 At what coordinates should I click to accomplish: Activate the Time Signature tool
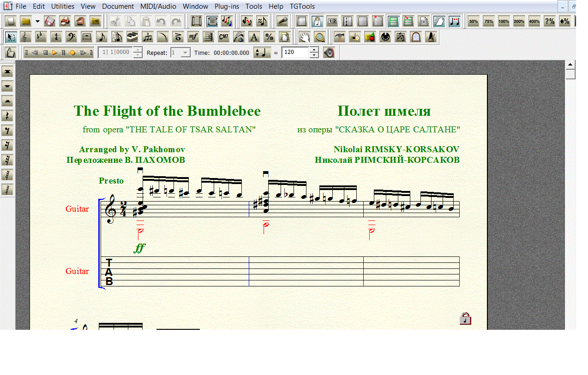click(56, 37)
